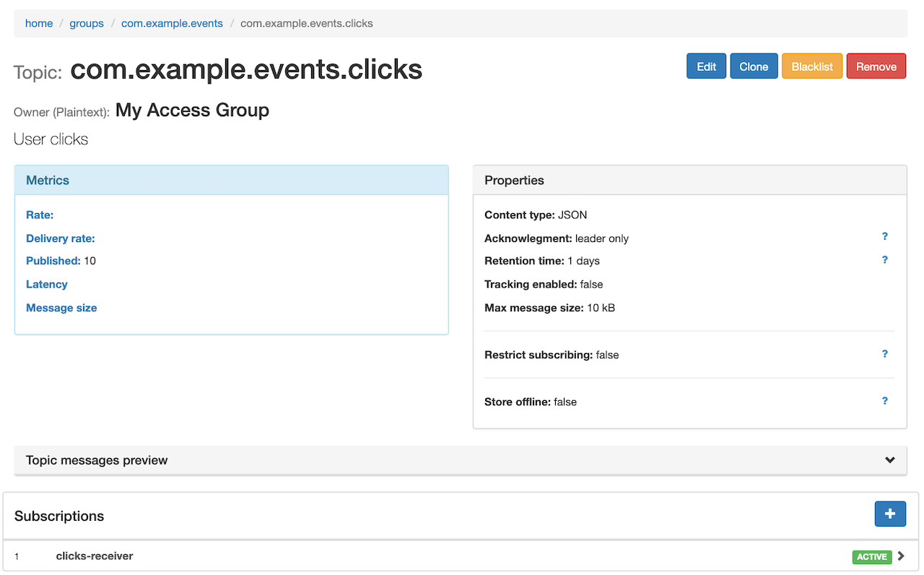
Task: Click the Metrics panel header
Action: pos(232,181)
